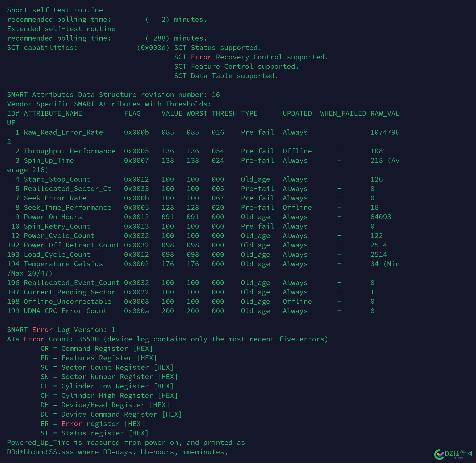Click value 176 for Temperature_Celsius
Image resolution: width=476 pixels, height=463 pixels.
point(168,264)
